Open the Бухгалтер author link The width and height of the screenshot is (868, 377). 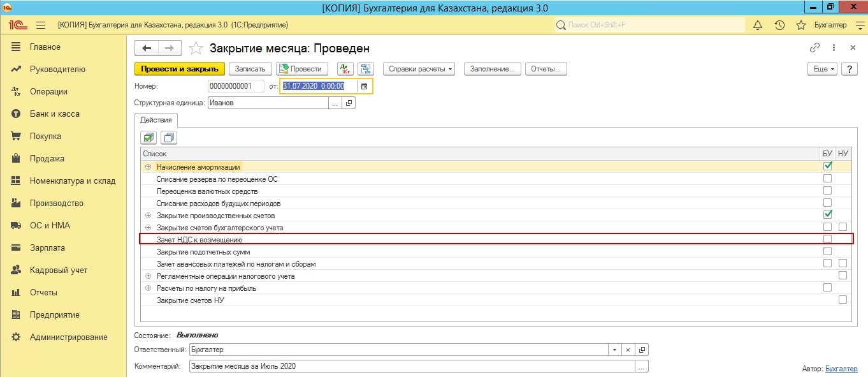point(841,369)
